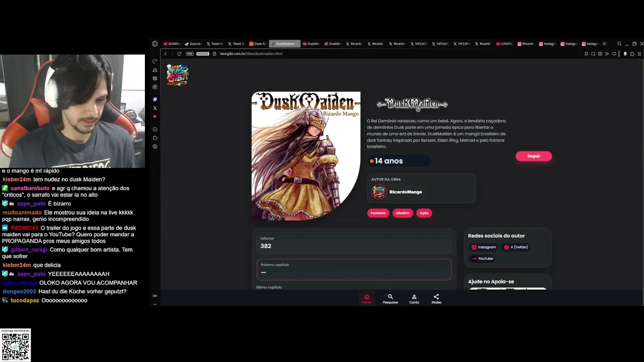This screenshot has width=644, height=362.
Task: Click tucodapaz username in chat
Action: point(25,300)
